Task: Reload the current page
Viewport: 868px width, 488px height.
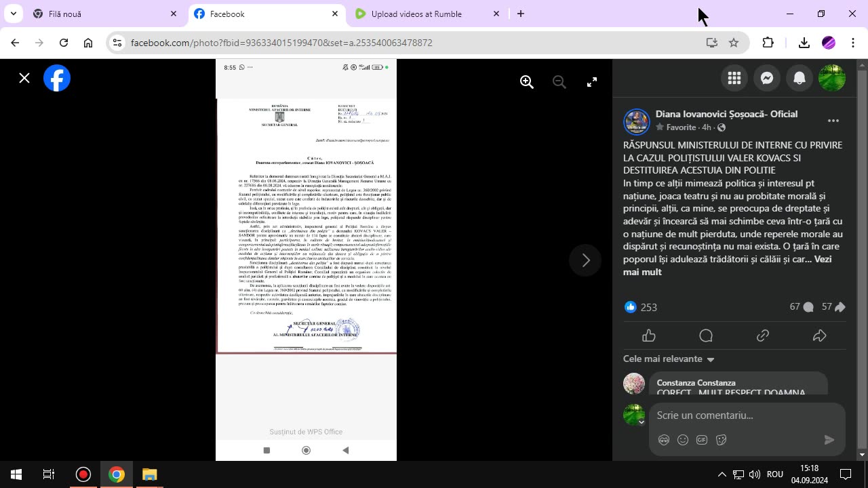Action: coord(64,43)
